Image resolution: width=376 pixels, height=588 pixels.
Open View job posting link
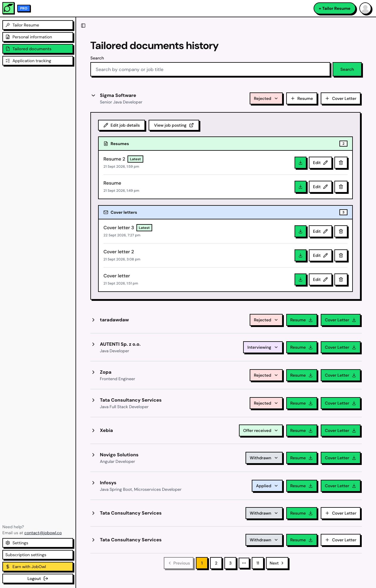(x=174, y=125)
